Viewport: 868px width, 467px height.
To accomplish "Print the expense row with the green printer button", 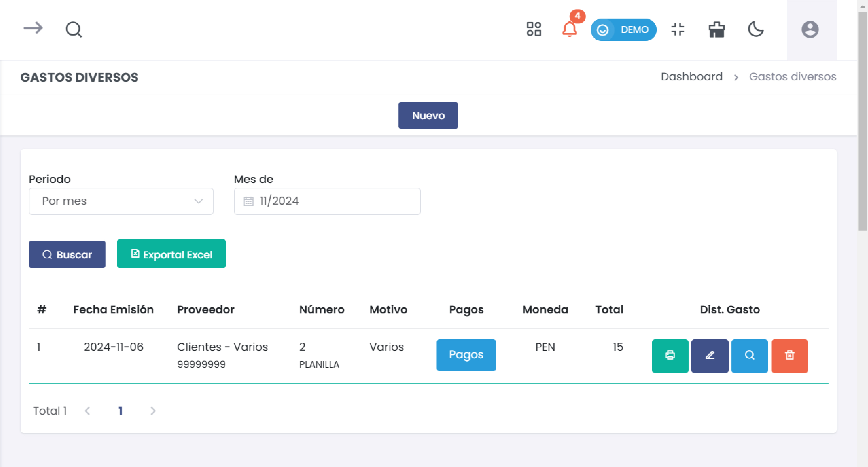I will pyautogui.click(x=670, y=356).
